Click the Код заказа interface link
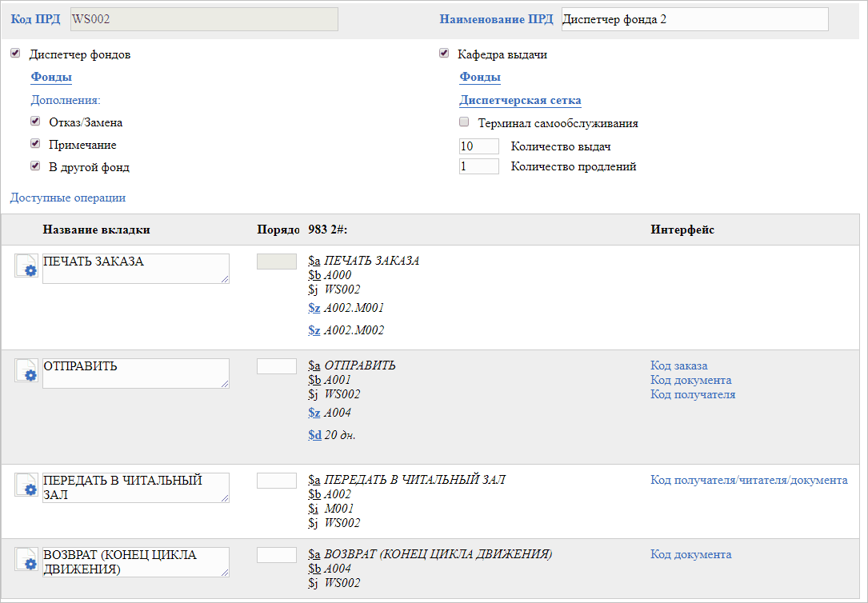The height and width of the screenshot is (603, 868). point(678,365)
